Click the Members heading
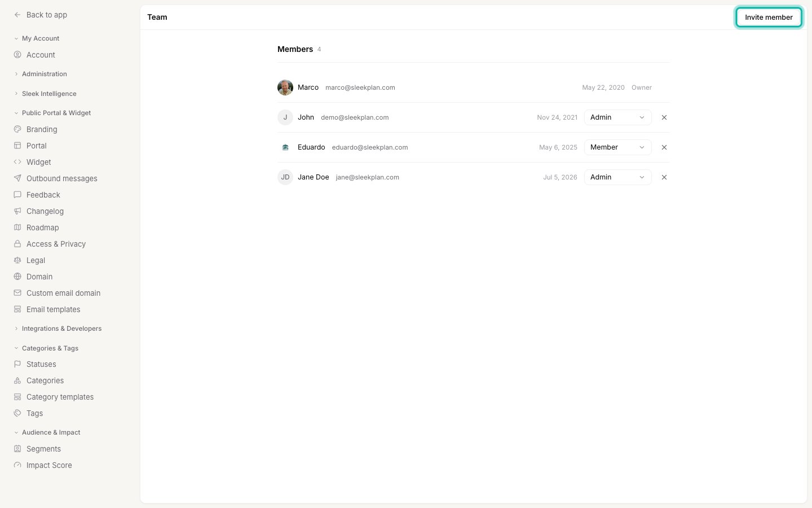This screenshot has height=508, width=812. click(x=295, y=49)
